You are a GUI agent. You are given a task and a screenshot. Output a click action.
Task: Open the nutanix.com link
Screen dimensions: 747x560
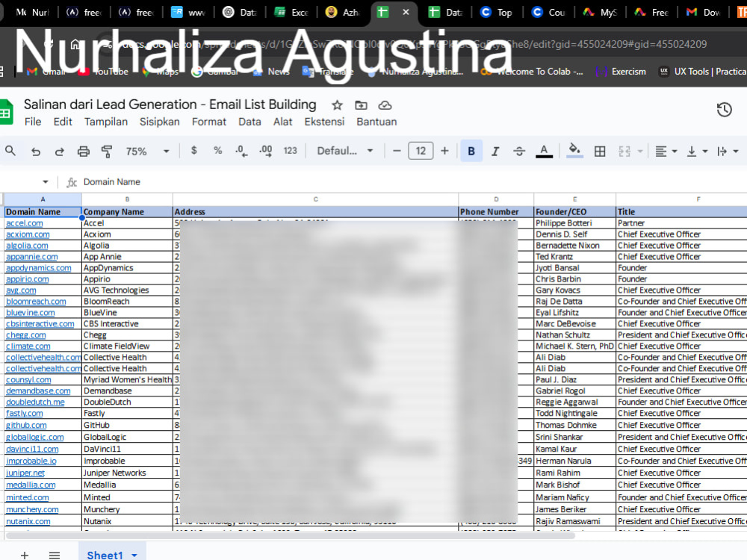[x=28, y=521]
